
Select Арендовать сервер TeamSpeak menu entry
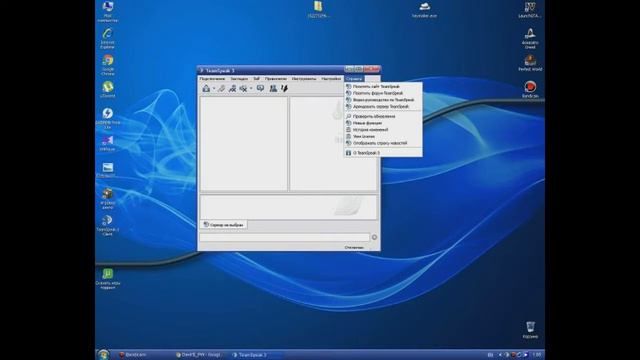tap(383, 107)
